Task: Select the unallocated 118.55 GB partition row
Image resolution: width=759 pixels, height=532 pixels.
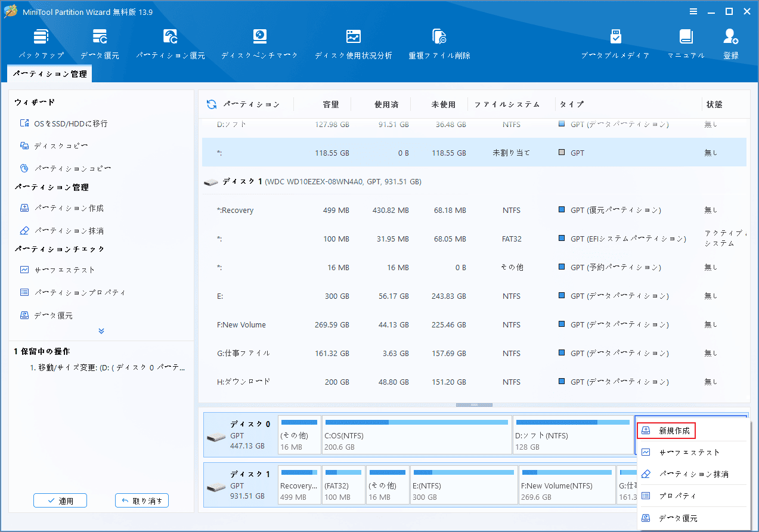Action: (474, 153)
